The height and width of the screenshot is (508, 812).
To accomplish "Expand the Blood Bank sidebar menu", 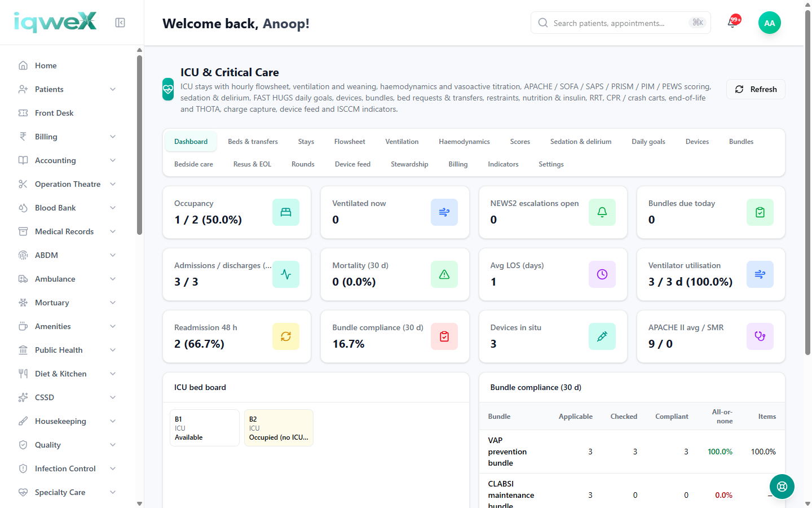I will tap(68, 208).
